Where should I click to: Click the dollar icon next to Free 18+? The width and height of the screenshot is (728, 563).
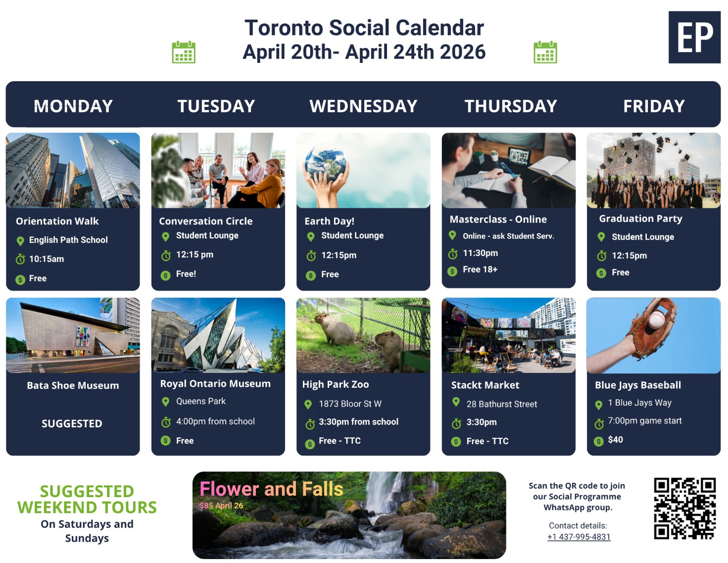coord(452,271)
